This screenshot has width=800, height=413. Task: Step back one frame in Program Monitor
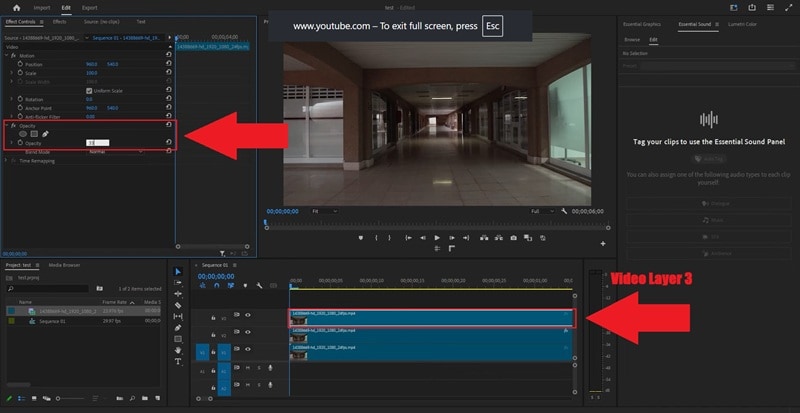(422, 238)
